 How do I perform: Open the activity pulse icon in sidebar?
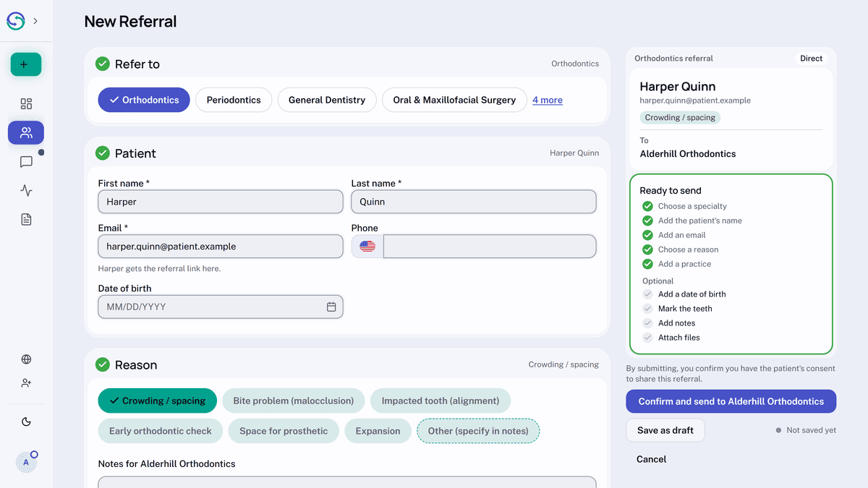(26, 191)
